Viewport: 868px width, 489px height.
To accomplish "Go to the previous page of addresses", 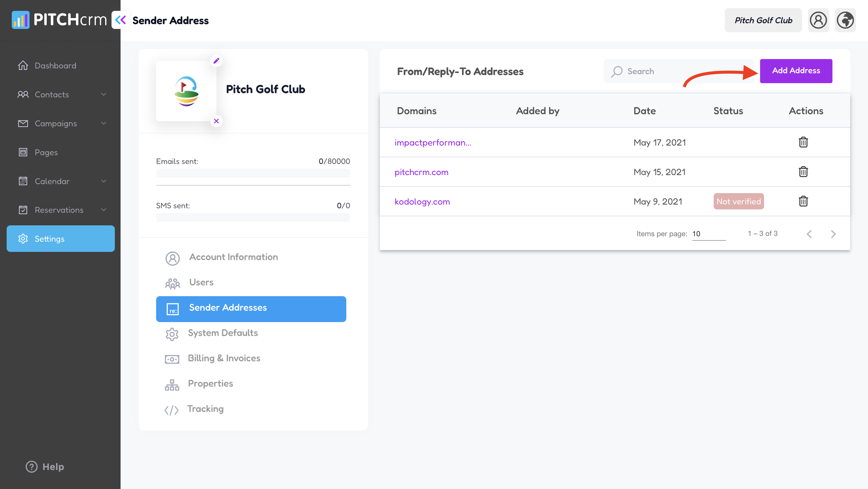I will (x=809, y=234).
